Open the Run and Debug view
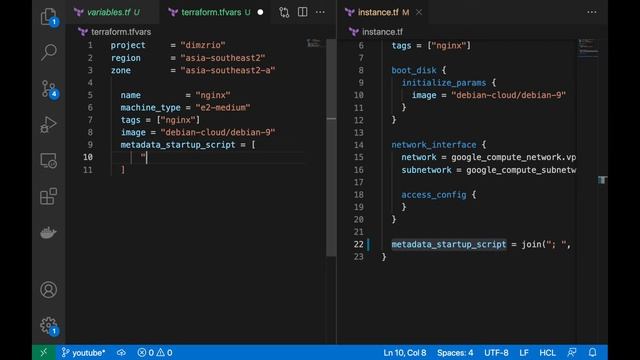The height and width of the screenshot is (360, 640). click(49, 124)
